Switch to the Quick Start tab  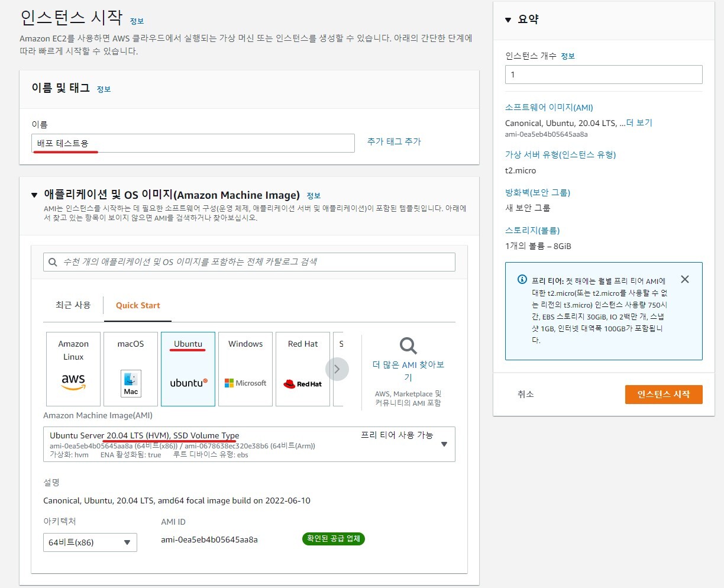point(138,305)
